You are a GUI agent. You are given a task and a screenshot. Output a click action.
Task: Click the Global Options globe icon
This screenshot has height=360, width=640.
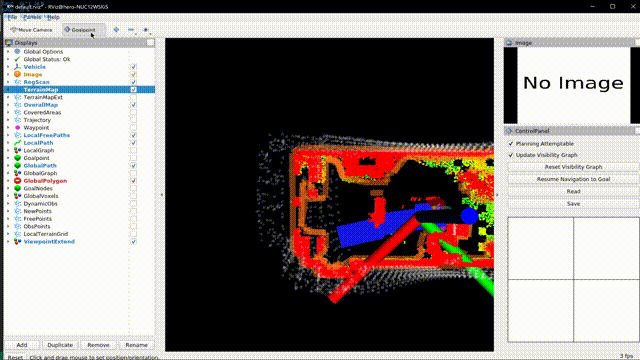17,51
